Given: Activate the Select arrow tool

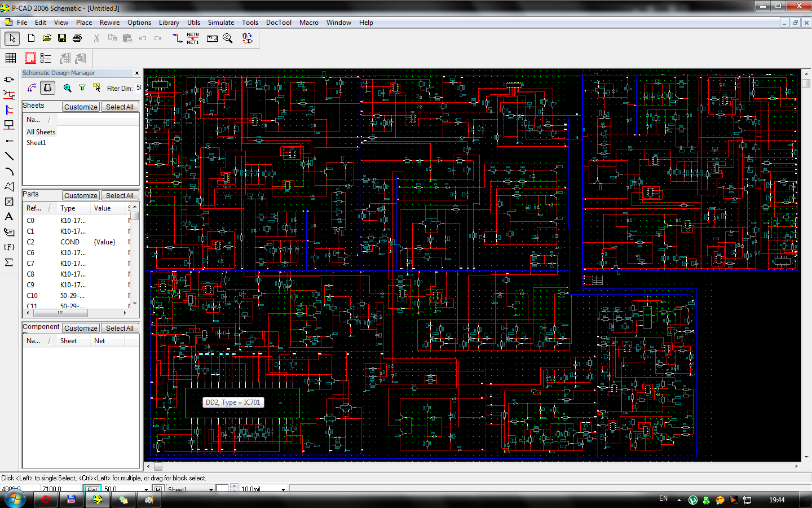Looking at the screenshot, I should (12, 38).
